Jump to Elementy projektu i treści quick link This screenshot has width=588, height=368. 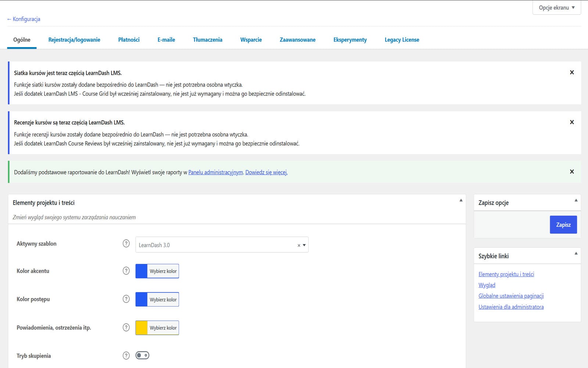tap(506, 274)
